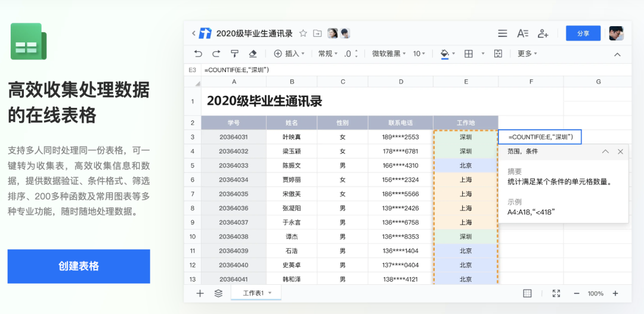Click the phone cell 156****2324
644x314 pixels.
coord(401,180)
